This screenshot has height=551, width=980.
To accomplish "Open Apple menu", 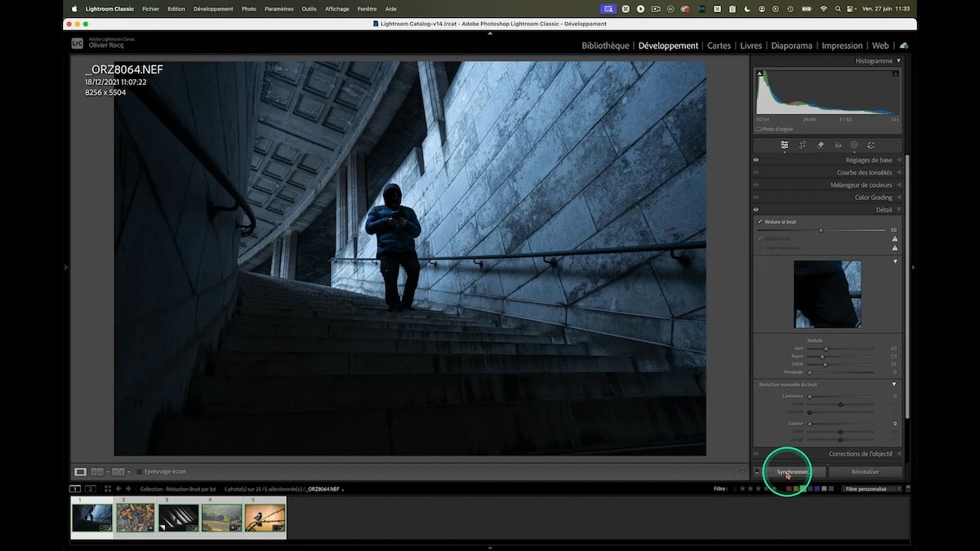I will pos(73,9).
